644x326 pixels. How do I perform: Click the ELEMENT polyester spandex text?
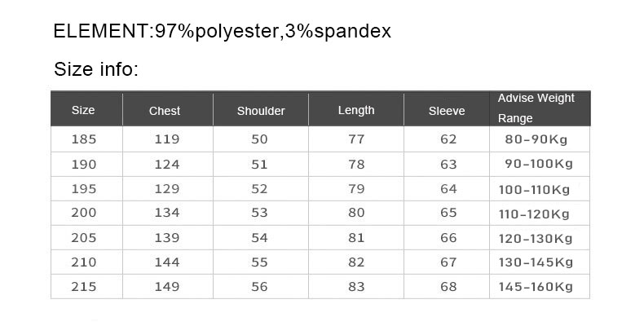[223, 31]
